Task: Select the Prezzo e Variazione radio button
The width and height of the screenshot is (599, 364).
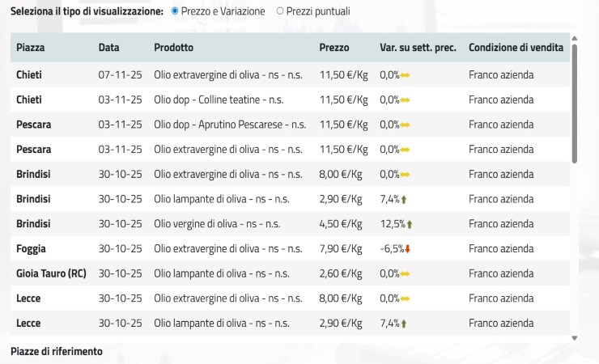Action: [176, 11]
